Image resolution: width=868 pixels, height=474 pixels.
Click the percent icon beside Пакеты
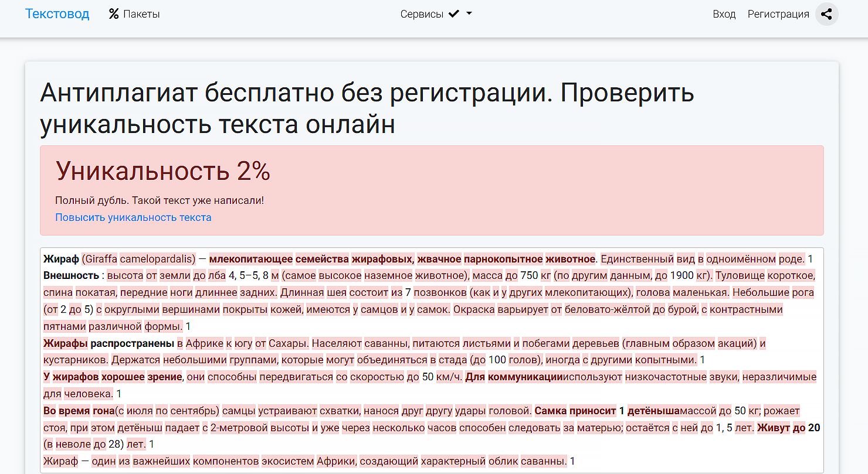pos(114,14)
